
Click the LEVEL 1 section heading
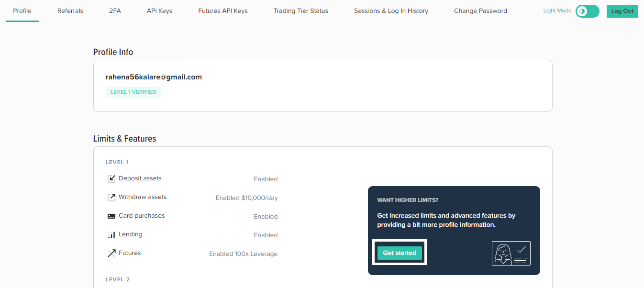coord(117,163)
